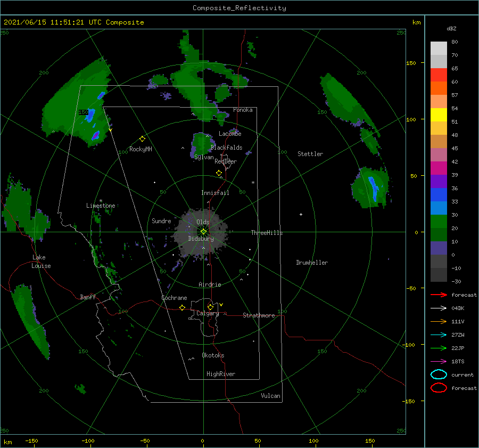Click the Sundre town label
The height and width of the screenshot is (448, 479).
click(x=161, y=221)
